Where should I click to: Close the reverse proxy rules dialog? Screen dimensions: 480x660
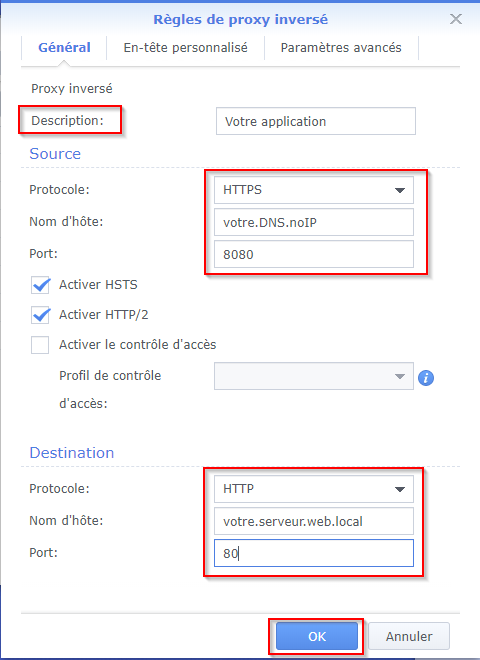point(456,19)
